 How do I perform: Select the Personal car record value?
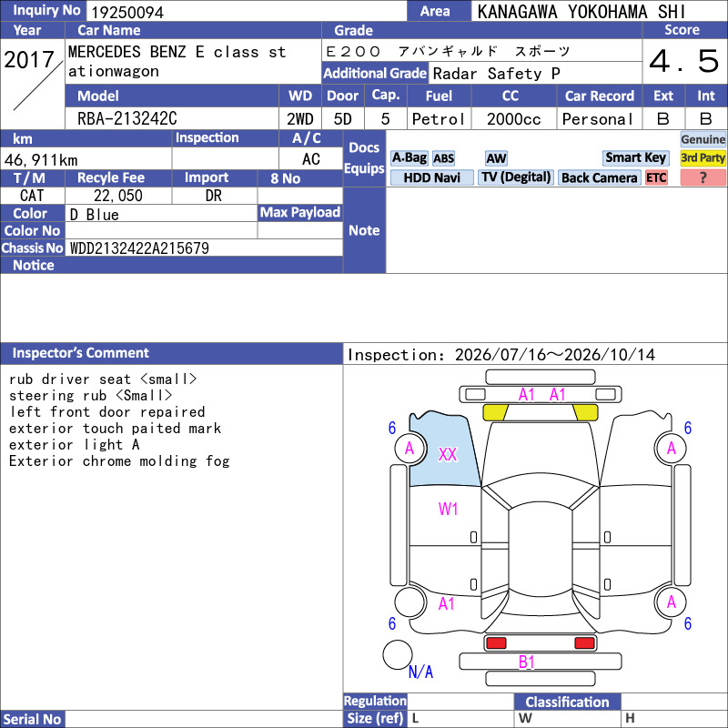598,119
